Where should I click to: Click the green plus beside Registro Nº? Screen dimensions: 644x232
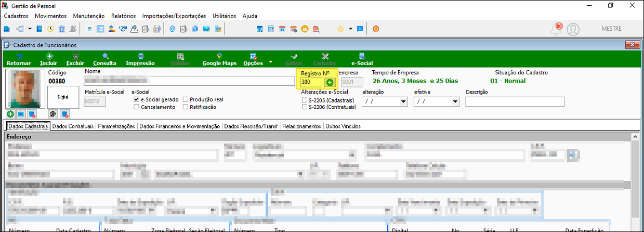[x=330, y=82]
